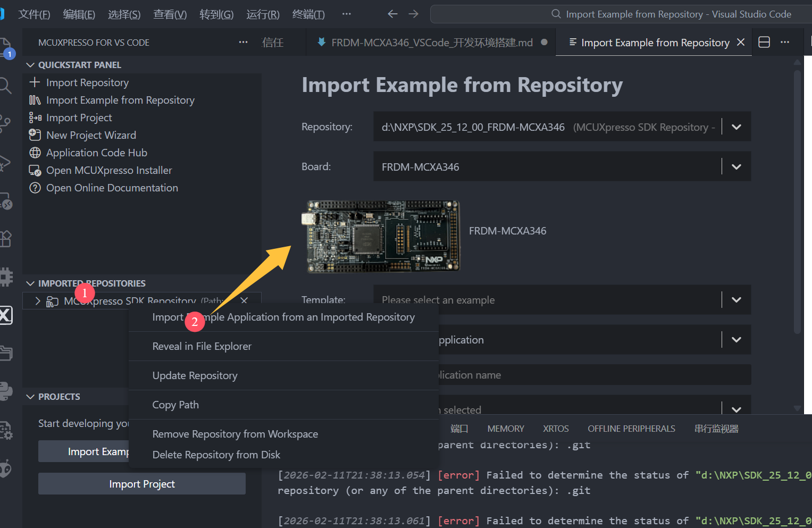
Task: Click the question mark icon for Online Documentation
Action: click(35, 188)
